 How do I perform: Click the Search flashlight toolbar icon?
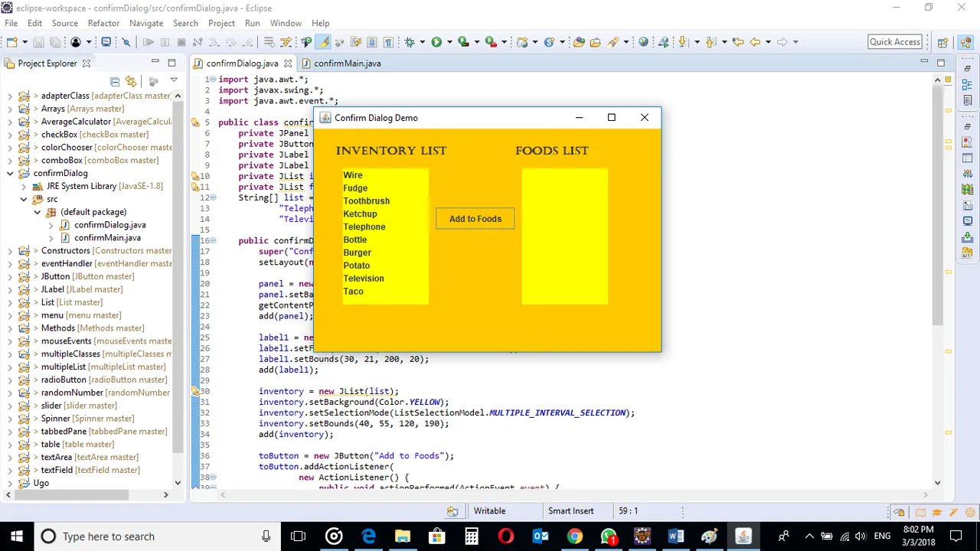612,42
